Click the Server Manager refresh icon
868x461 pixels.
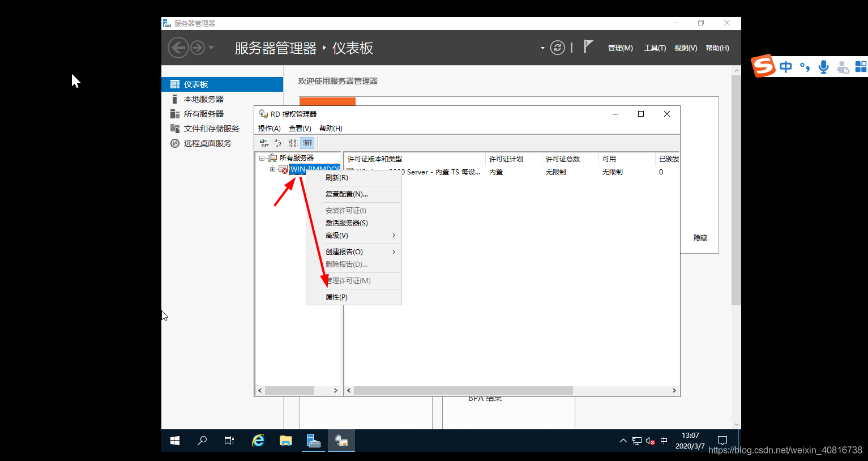click(x=558, y=48)
